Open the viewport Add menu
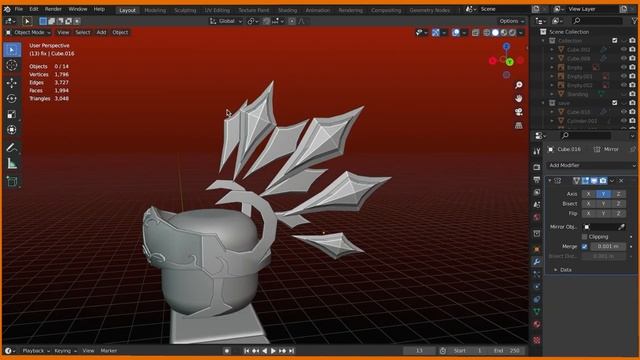 101,32
